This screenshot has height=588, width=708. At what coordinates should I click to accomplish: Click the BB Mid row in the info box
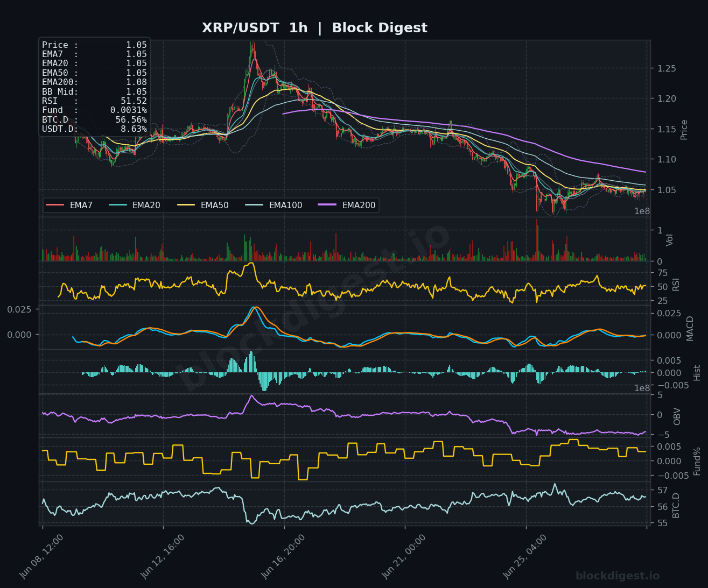click(x=94, y=92)
